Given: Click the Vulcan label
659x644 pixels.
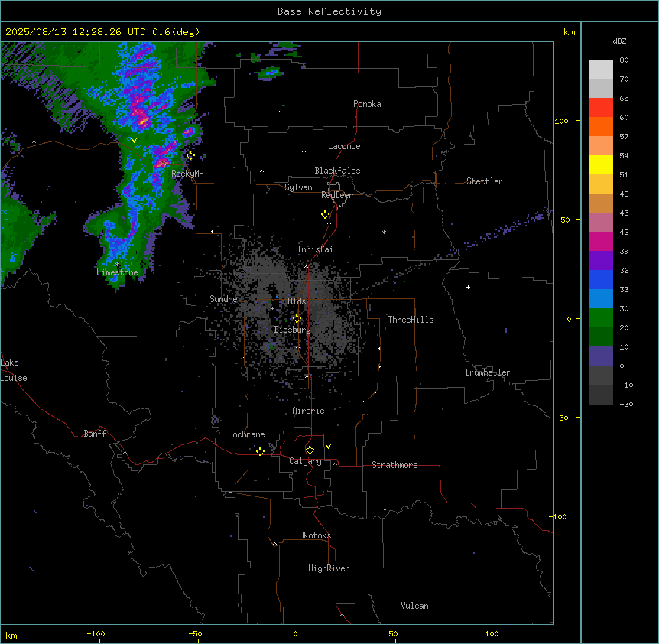Looking at the screenshot, I should click(415, 606).
